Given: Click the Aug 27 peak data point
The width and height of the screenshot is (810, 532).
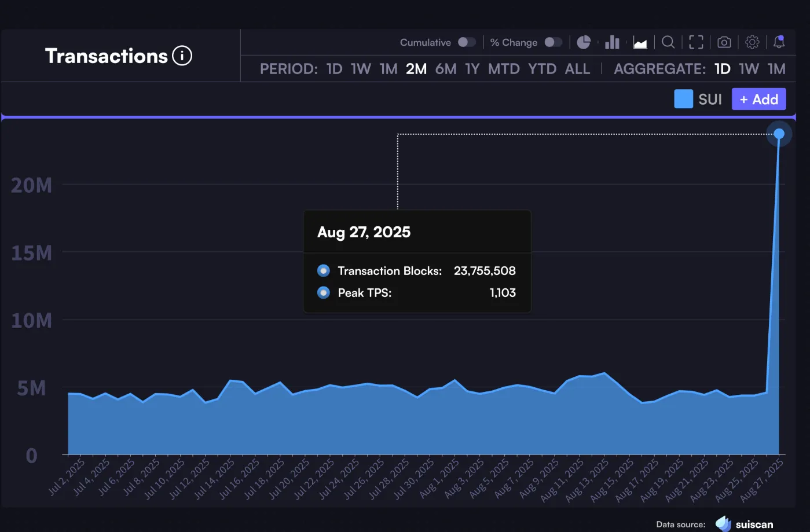Looking at the screenshot, I should [779, 134].
